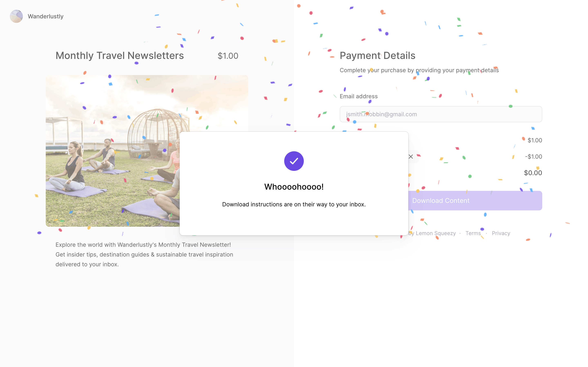588x367 pixels.
Task: Click the Wanderlustly store name text
Action: click(46, 16)
